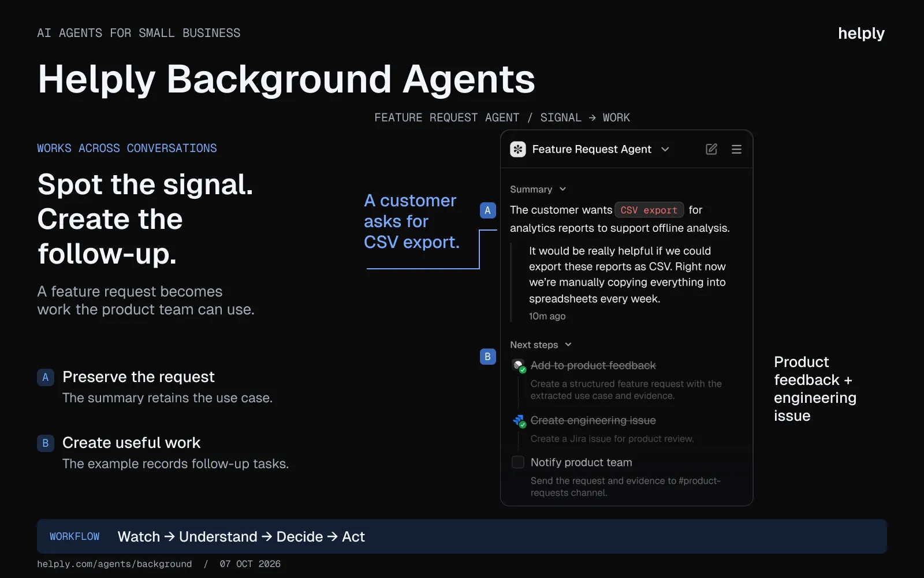Check the Notify product team checkbox

518,462
